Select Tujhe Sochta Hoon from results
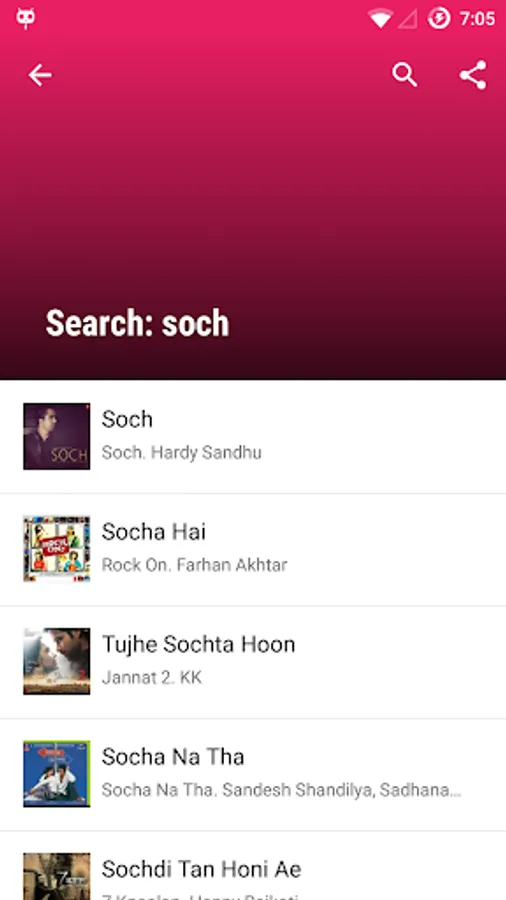The image size is (506, 900). click(x=253, y=662)
